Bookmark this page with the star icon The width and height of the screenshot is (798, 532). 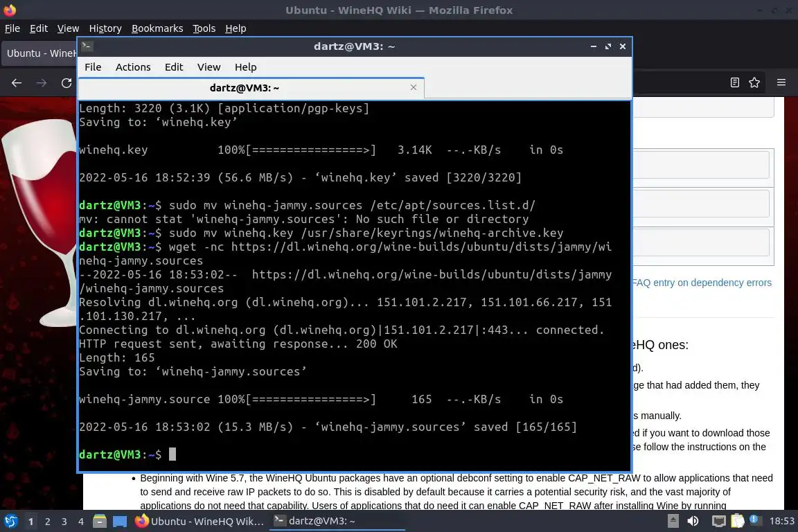[x=754, y=82]
